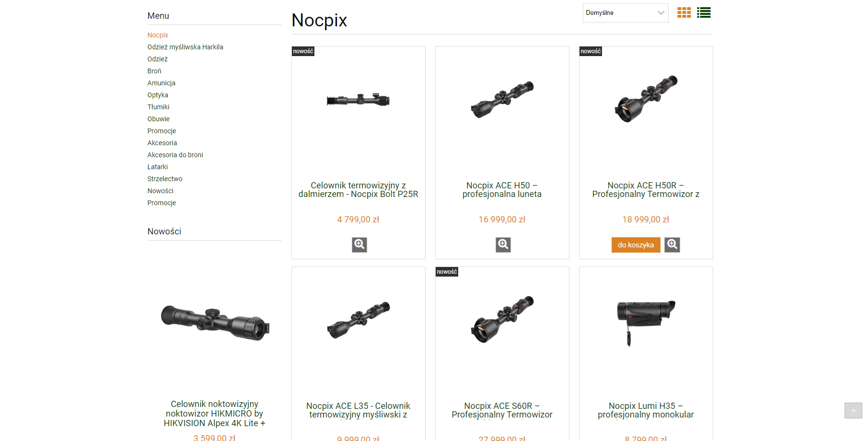Click the scroll-to-top arrow button
Image resolution: width=868 pixels, height=441 pixels.
[853, 410]
